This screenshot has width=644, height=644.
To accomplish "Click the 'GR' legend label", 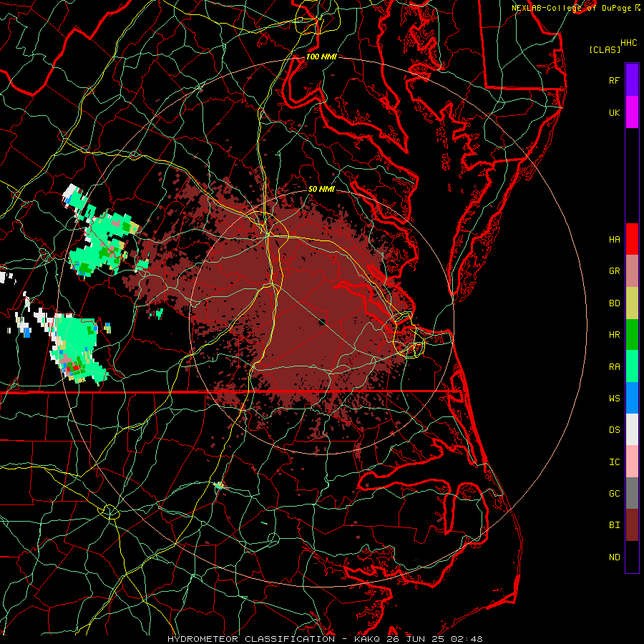I will 614,271.
